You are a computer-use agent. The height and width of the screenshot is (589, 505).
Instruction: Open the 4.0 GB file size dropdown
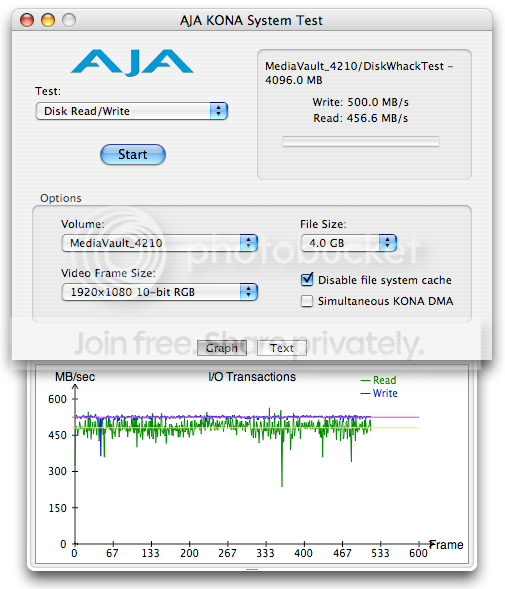coord(349,243)
